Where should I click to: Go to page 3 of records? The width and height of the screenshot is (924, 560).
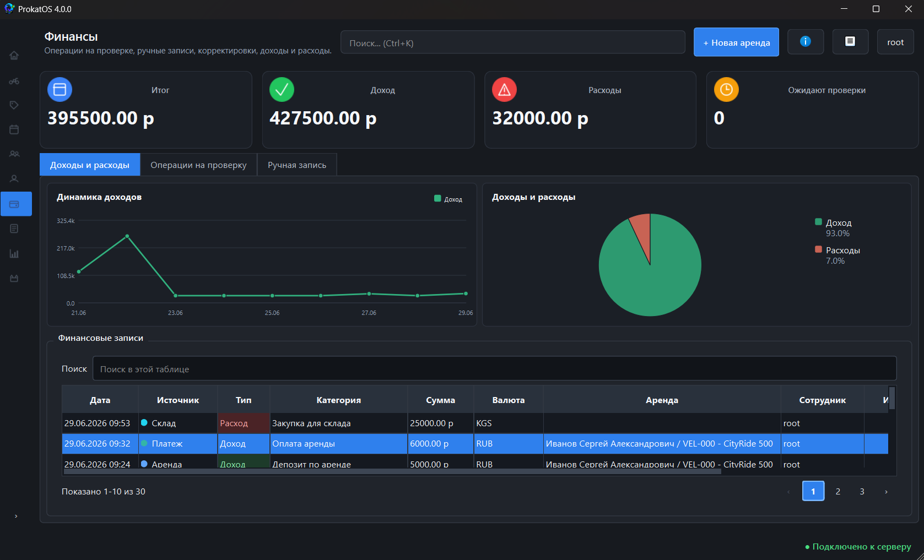click(862, 491)
